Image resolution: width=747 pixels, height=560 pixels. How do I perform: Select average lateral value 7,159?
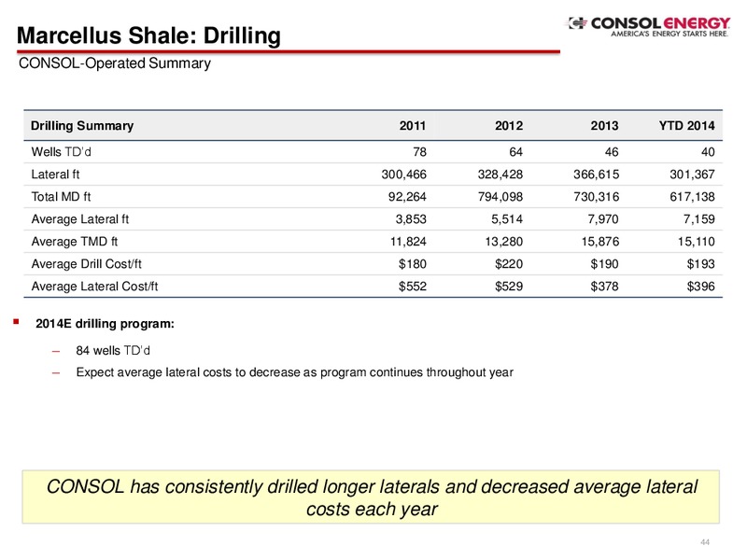tap(699, 219)
